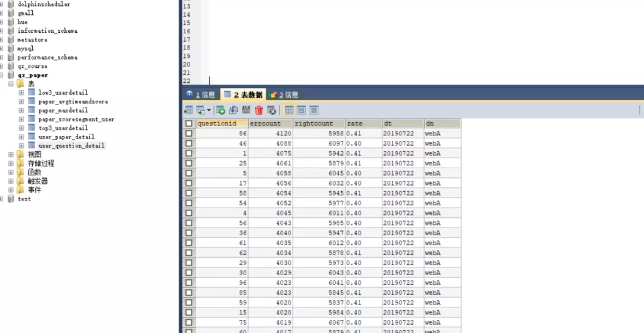Tick the select-all checkbox in header row

[x=189, y=124]
